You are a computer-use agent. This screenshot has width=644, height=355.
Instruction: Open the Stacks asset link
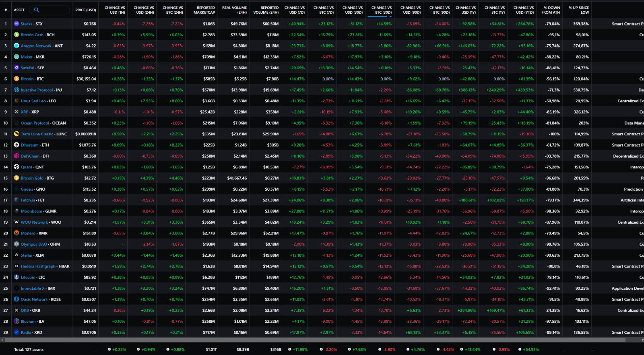pyautogui.click(x=27, y=24)
